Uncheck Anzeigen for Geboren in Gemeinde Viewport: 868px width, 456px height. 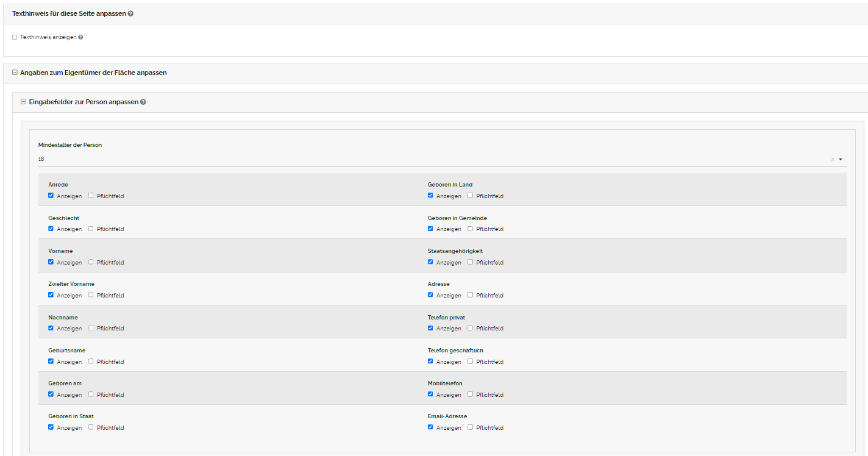tap(430, 229)
